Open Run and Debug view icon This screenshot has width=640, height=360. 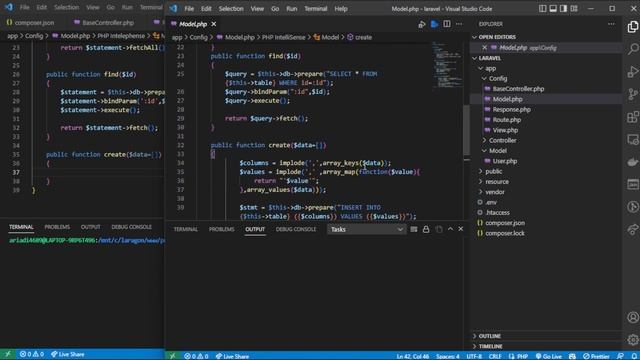pos(633,72)
